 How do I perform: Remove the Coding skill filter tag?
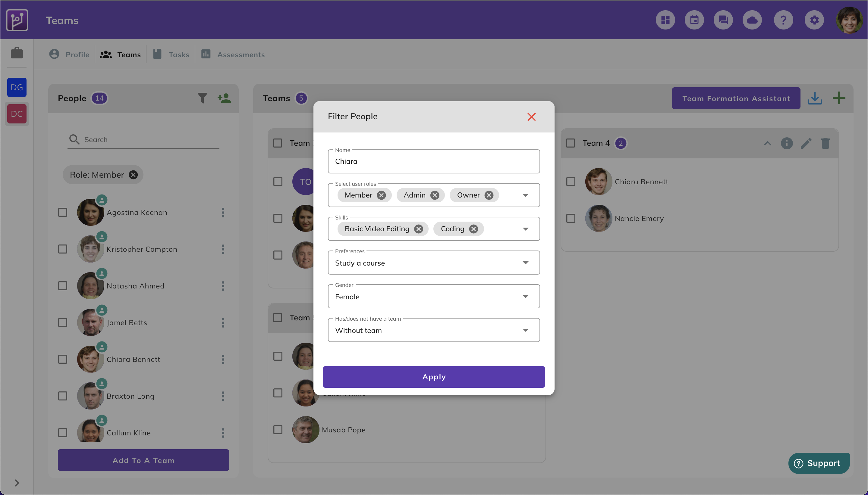[x=474, y=229]
